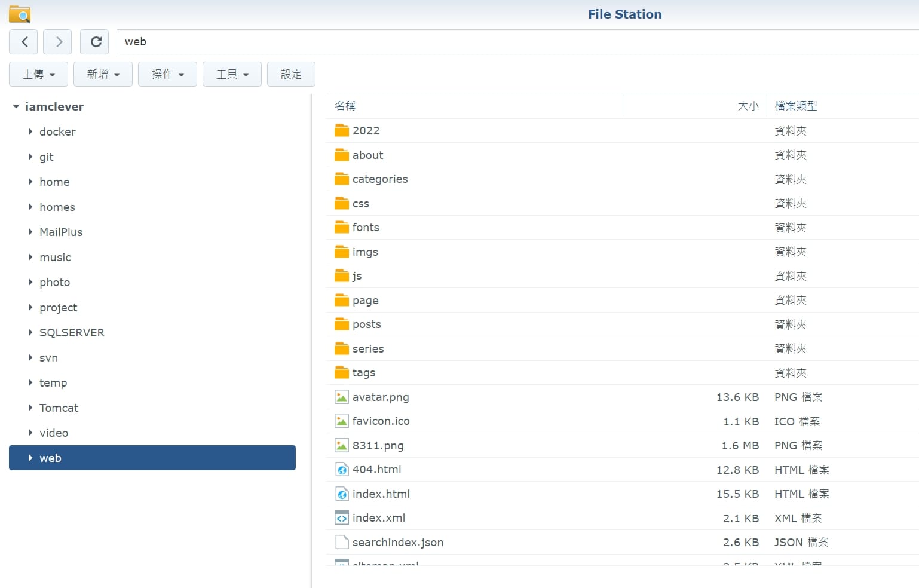The width and height of the screenshot is (919, 588).
Task: Click the web path address field
Action: coord(517,42)
